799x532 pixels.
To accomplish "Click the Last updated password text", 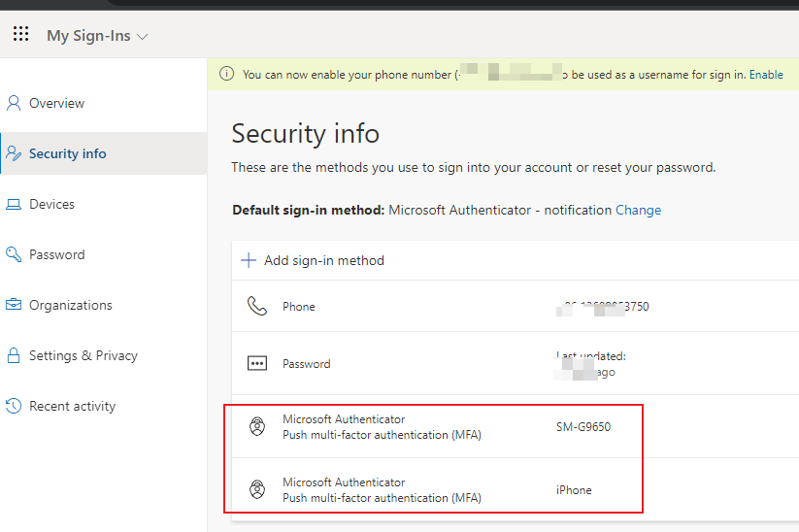I will click(x=590, y=364).
